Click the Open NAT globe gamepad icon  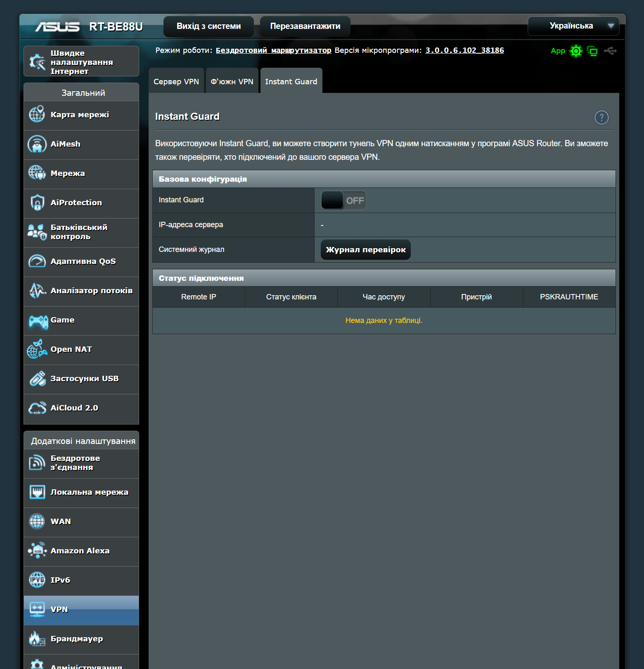point(37,349)
